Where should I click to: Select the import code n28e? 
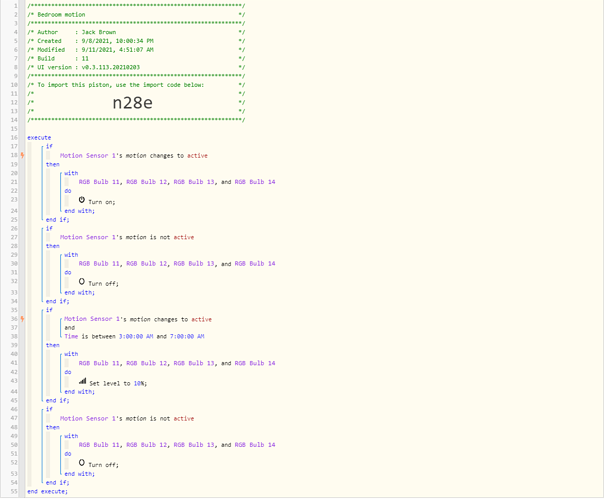133,103
